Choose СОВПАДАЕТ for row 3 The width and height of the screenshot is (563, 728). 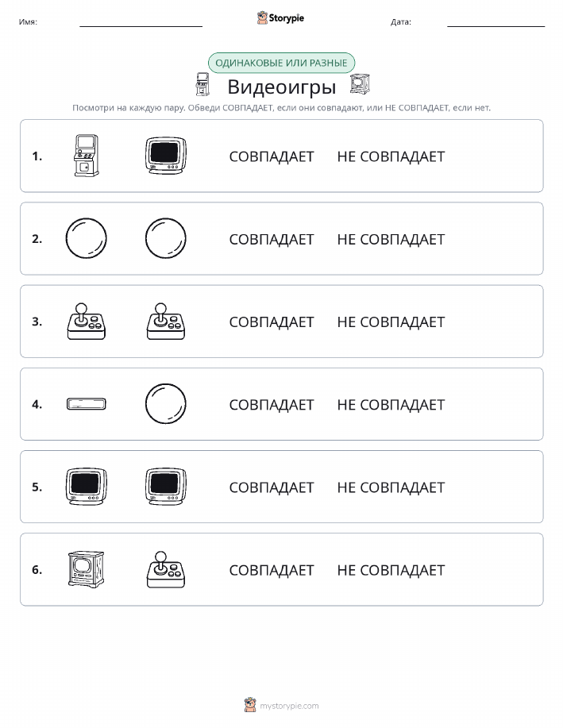tap(272, 322)
